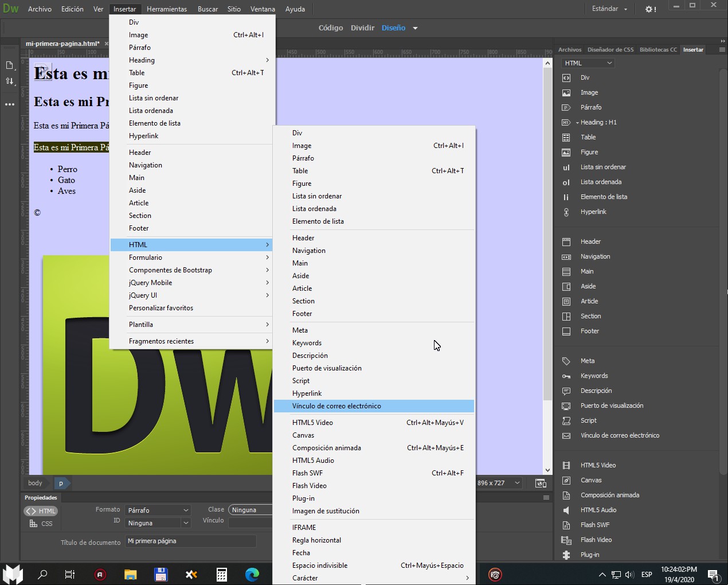728x585 pixels.
Task: Open the Calculator from the taskbar
Action: (x=222, y=574)
